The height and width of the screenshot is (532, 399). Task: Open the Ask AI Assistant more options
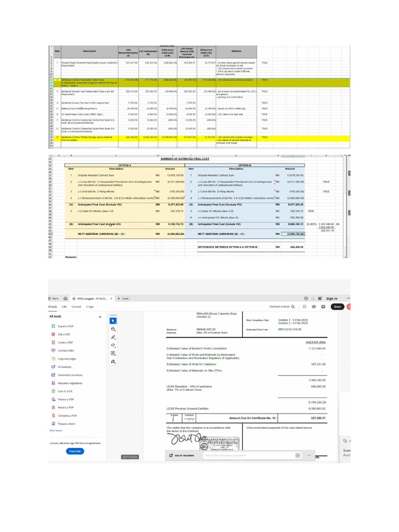[x=309, y=455]
